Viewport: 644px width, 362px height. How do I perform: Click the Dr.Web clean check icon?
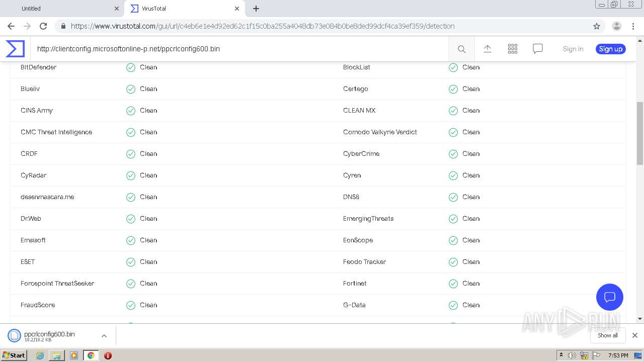tap(131, 219)
